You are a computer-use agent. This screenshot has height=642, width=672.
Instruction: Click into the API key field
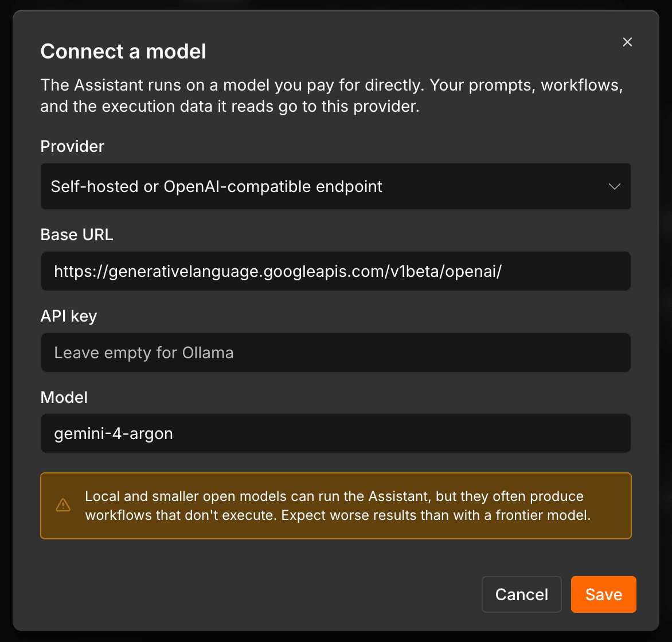click(335, 353)
